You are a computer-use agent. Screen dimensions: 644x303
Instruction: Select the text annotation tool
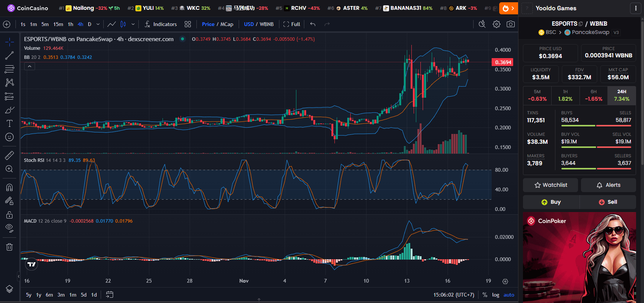9,123
